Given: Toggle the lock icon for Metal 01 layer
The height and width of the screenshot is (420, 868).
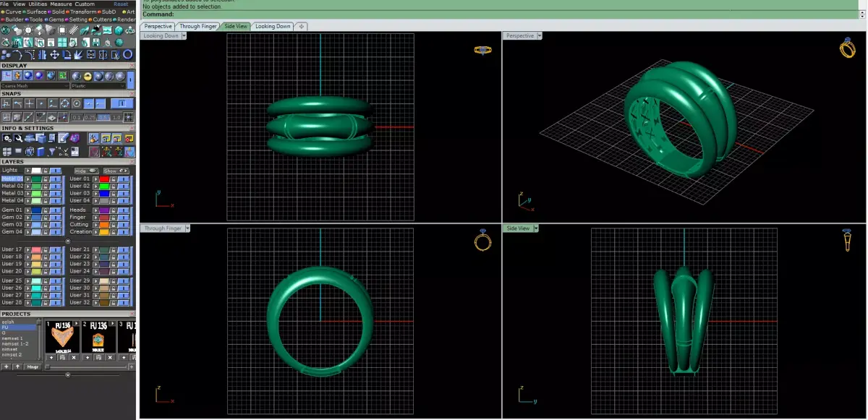Looking at the screenshot, I should point(46,179).
